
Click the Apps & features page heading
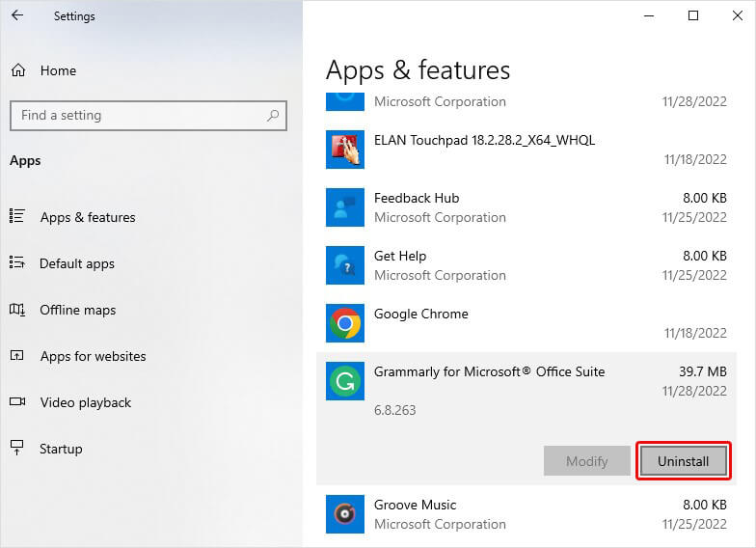pyautogui.click(x=418, y=70)
